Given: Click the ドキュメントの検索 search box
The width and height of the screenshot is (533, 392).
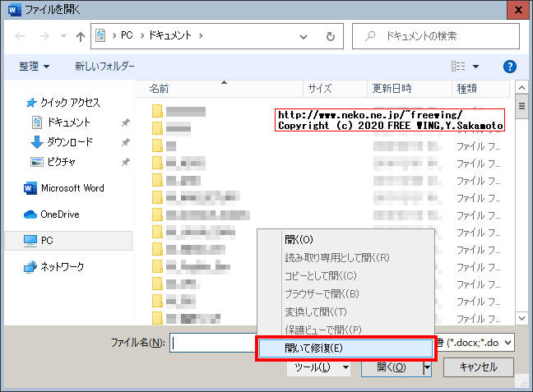Looking at the screenshot, I should (436, 36).
